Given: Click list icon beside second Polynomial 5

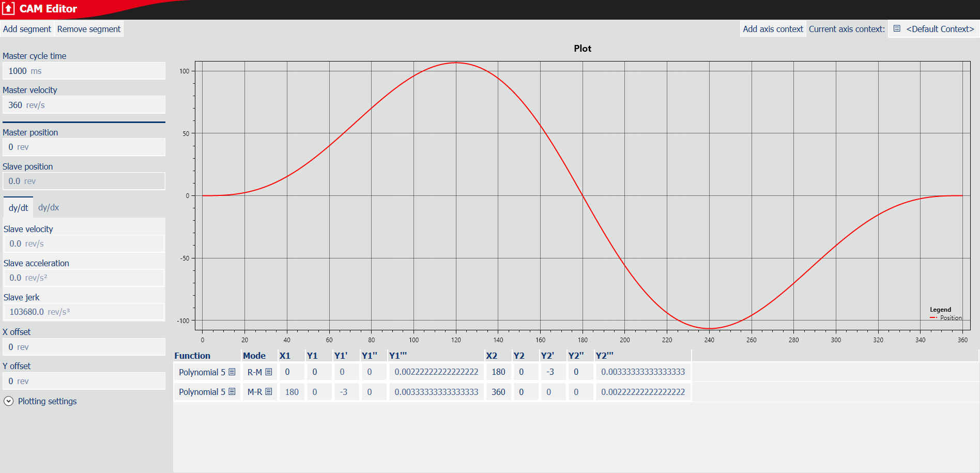Looking at the screenshot, I should pyautogui.click(x=232, y=392).
